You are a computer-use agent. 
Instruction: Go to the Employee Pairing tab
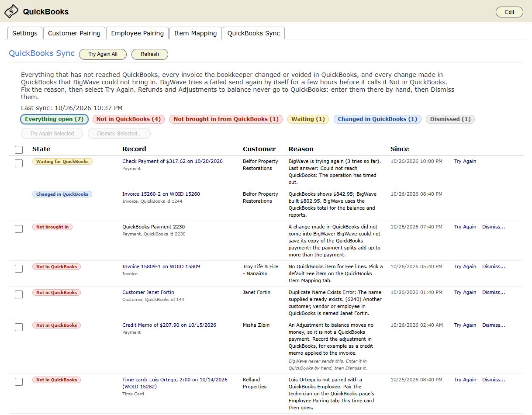(x=137, y=33)
